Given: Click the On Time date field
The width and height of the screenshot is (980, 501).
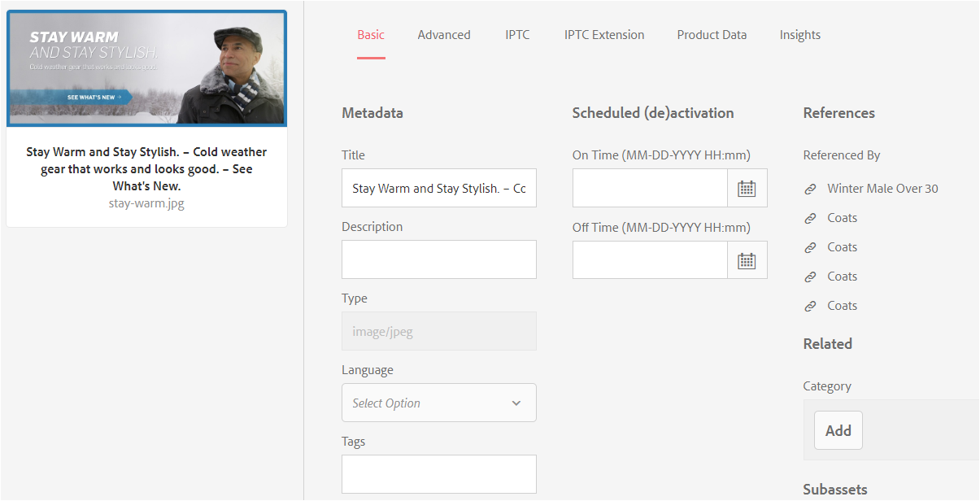Looking at the screenshot, I should point(650,188).
